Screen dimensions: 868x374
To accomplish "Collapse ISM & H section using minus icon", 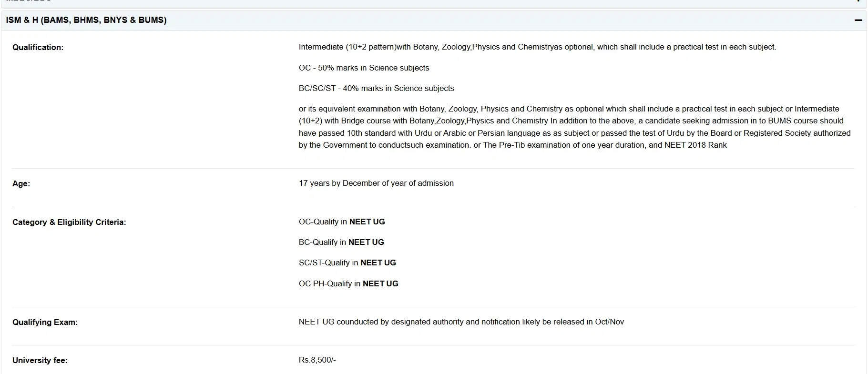I will [x=858, y=20].
